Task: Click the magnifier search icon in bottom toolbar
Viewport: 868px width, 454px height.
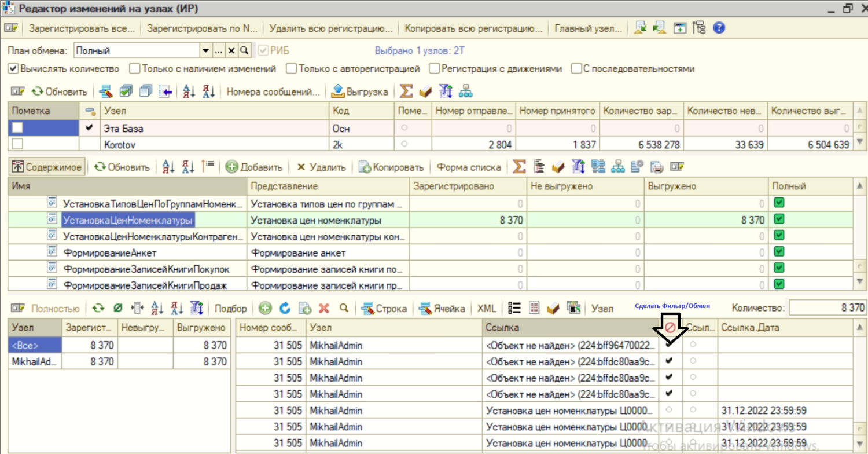Action: point(344,309)
